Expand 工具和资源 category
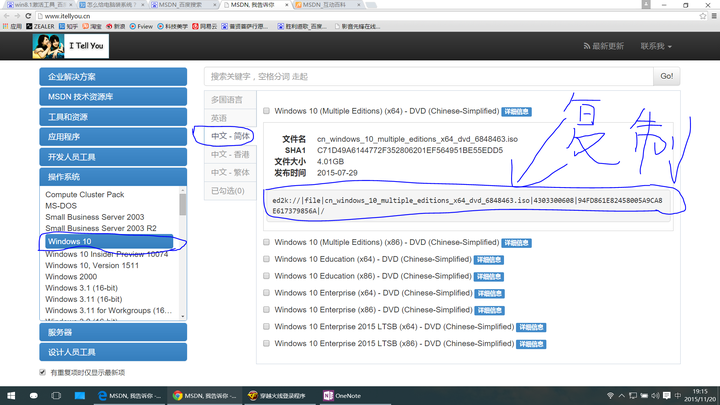The image size is (720, 405). pyautogui.click(x=113, y=117)
